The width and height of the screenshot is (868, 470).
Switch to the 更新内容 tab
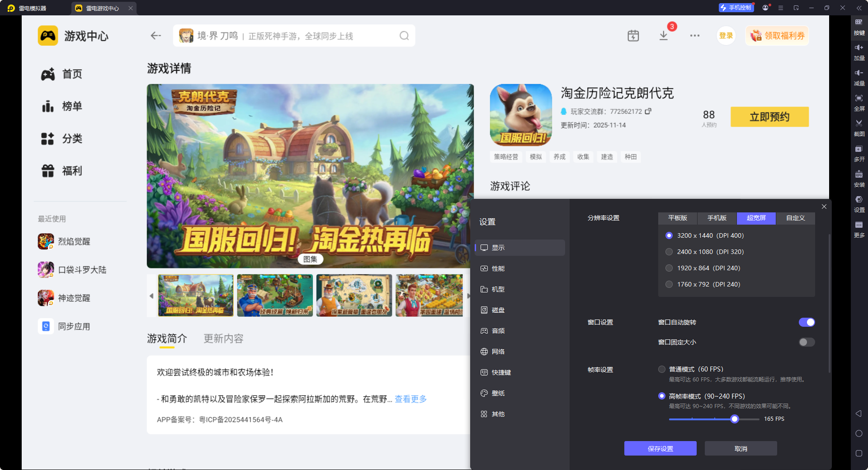click(223, 338)
